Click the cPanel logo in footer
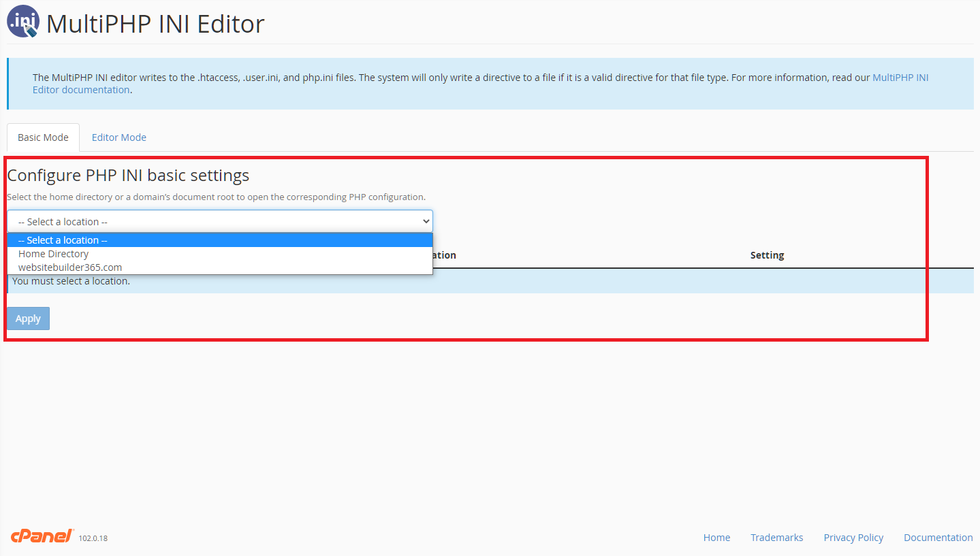Viewport: 980px width, 556px height. (x=42, y=536)
